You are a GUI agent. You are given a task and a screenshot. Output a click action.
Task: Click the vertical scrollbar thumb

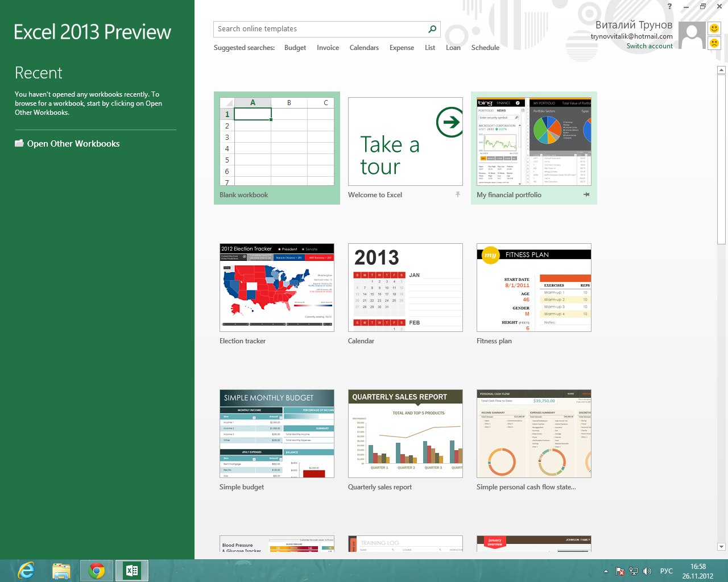721,159
